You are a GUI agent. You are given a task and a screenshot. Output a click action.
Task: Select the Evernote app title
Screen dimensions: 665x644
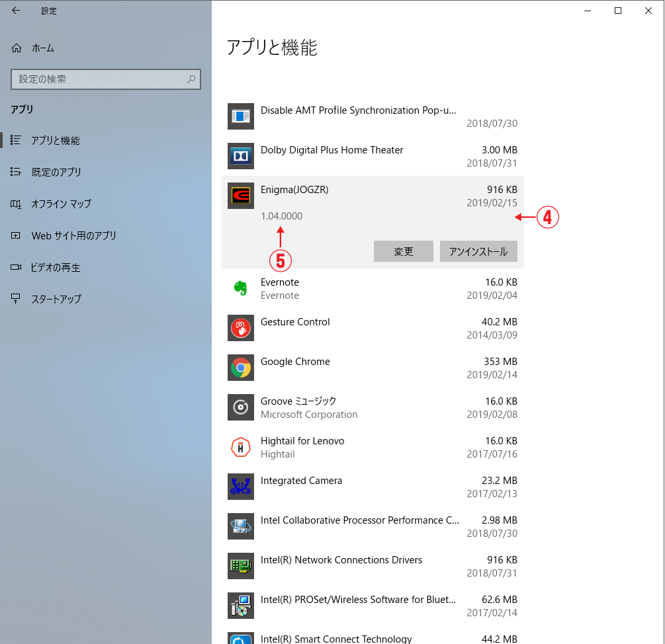[279, 282]
